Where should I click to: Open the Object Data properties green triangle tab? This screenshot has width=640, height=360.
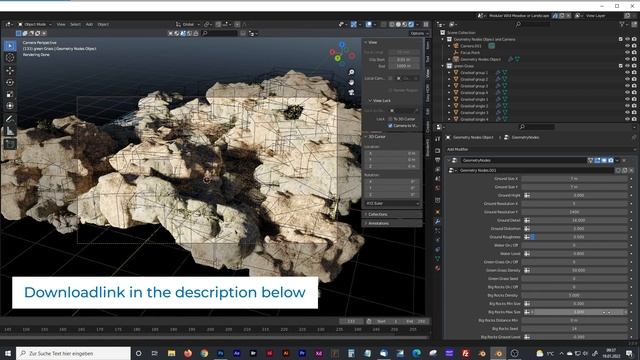438,259
